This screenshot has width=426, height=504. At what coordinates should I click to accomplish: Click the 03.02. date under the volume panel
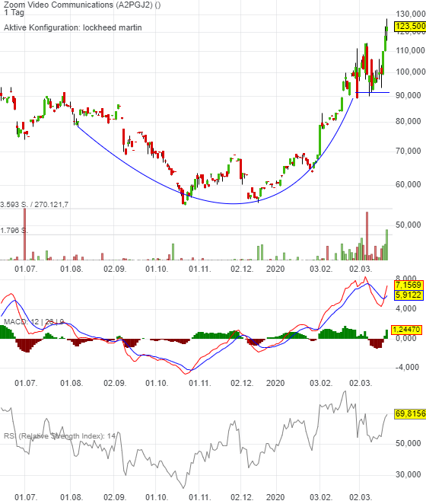point(321,269)
